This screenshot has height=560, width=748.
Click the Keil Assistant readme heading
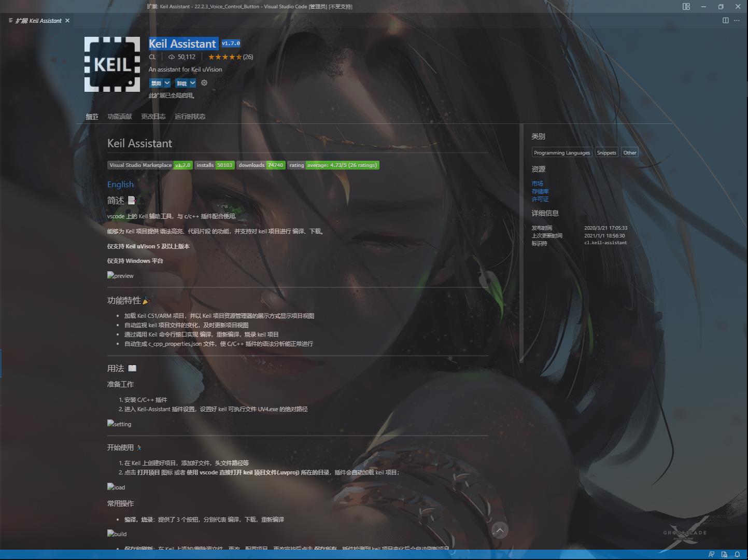coord(139,144)
